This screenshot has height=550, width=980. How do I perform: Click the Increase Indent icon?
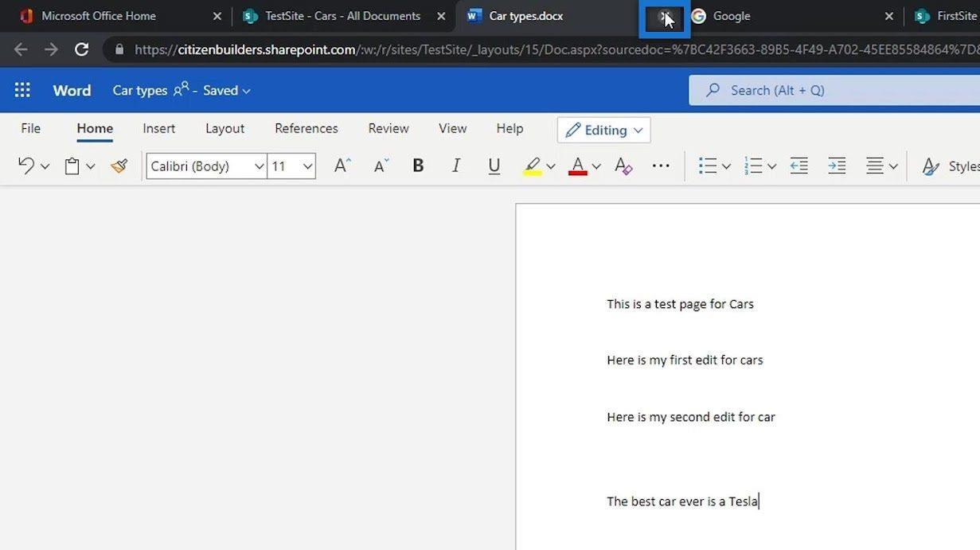pyautogui.click(x=837, y=166)
